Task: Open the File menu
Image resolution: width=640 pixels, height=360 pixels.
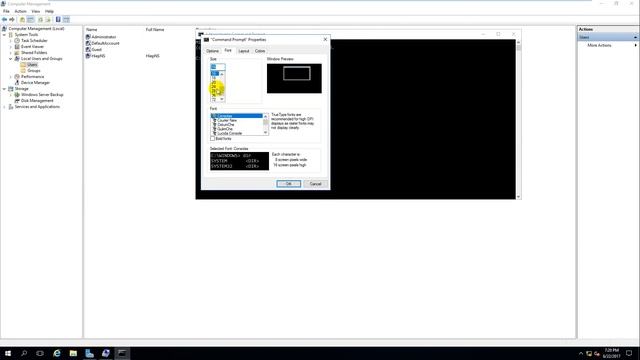Action: coord(6,11)
